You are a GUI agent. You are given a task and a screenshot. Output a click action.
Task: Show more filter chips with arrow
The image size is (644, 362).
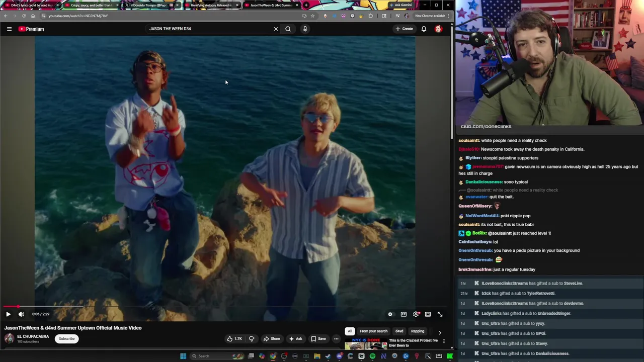pos(440,332)
